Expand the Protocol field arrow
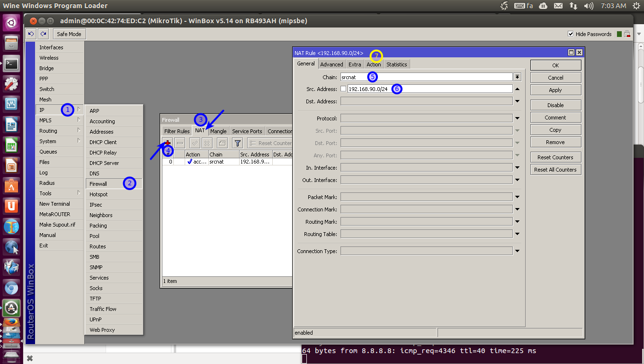This screenshot has width=644, height=364. (x=518, y=118)
